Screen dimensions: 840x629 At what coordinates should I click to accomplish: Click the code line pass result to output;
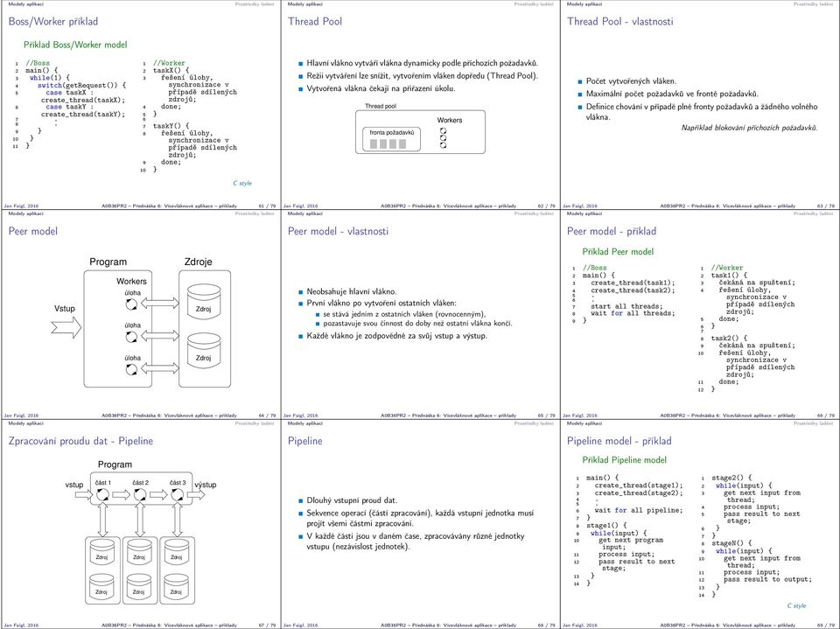tap(767, 580)
